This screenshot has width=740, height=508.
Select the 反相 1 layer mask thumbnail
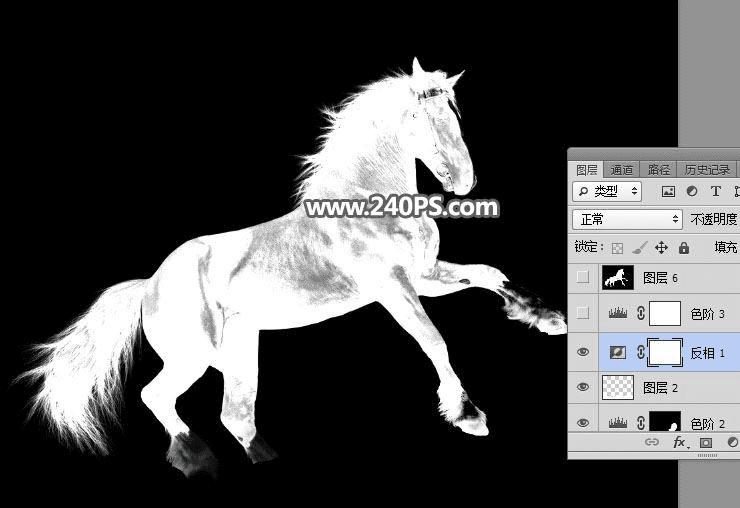pos(665,352)
